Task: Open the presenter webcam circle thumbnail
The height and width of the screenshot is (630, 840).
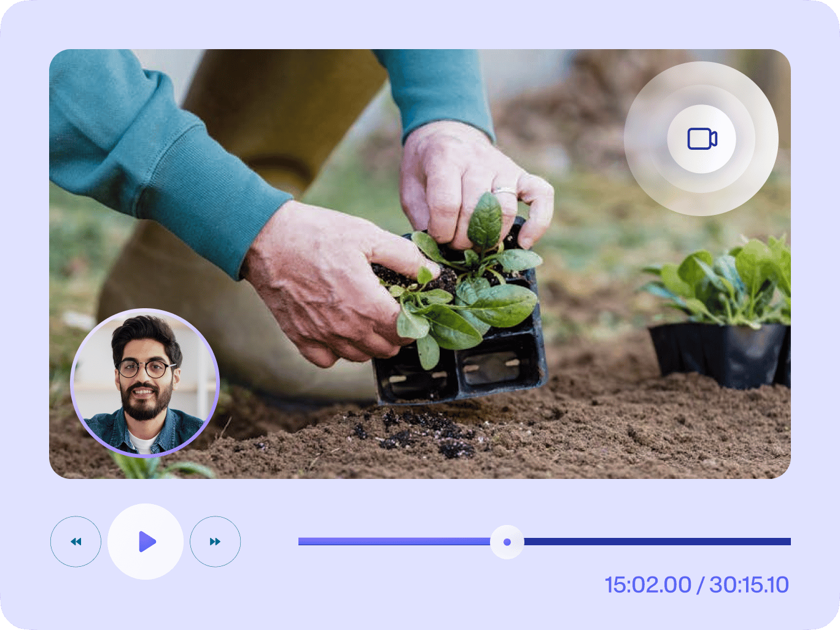Action: (x=145, y=383)
